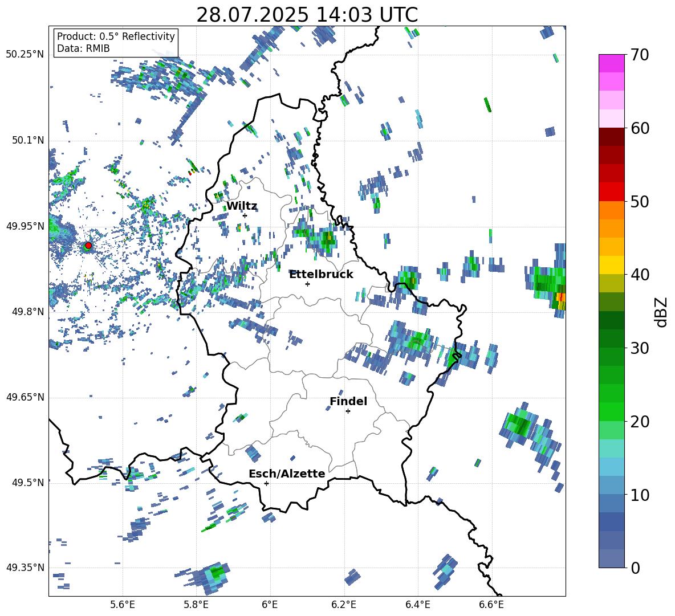Click the 5.6°E longitude label

pyautogui.click(x=123, y=605)
